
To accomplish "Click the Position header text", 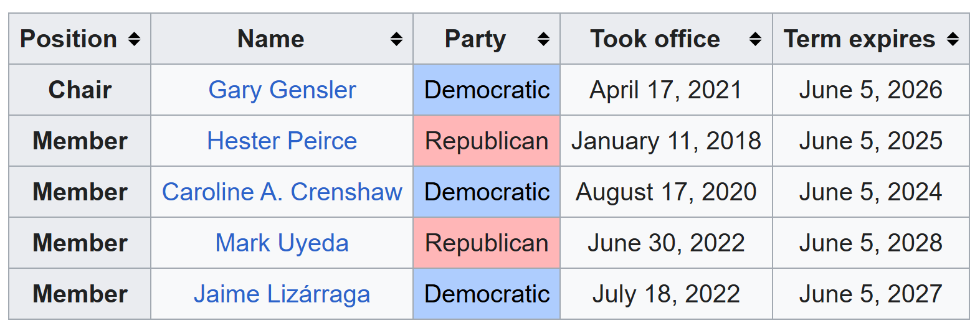I will [69, 39].
